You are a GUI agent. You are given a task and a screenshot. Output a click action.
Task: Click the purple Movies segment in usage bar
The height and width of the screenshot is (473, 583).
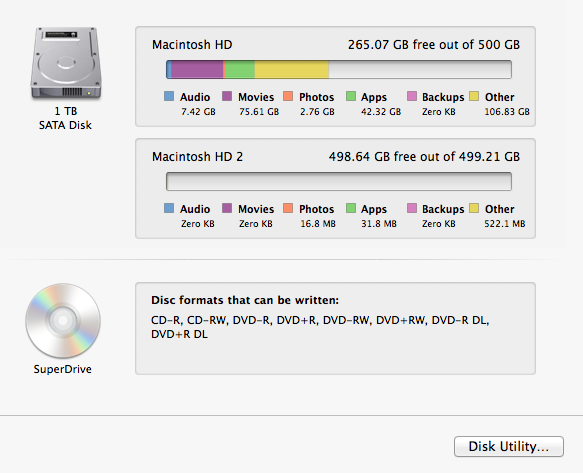click(x=197, y=70)
